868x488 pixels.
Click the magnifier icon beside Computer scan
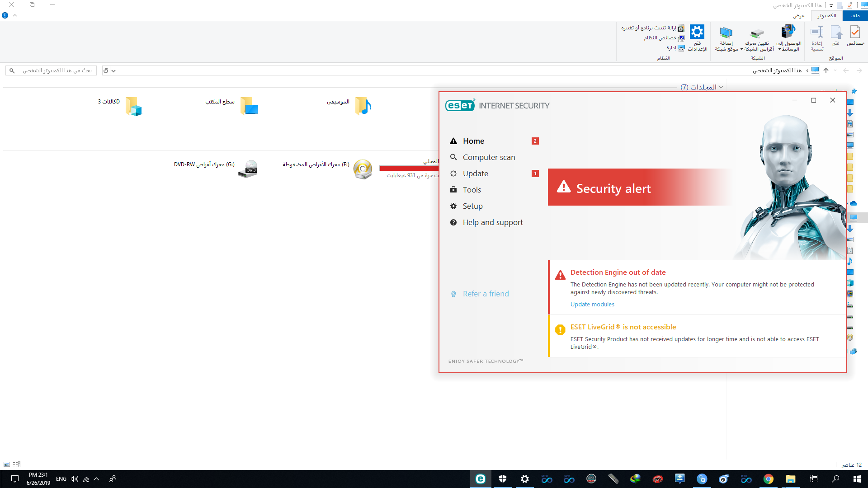point(453,157)
